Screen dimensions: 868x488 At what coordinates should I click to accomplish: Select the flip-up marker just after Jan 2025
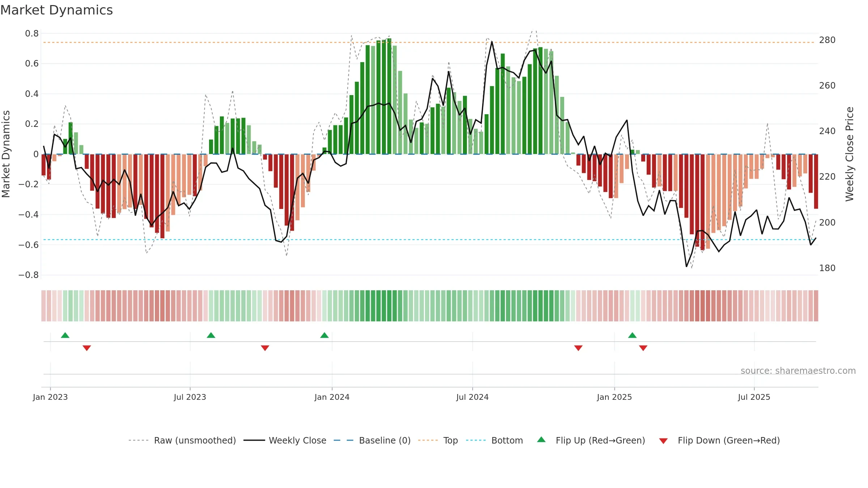point(632,335)
